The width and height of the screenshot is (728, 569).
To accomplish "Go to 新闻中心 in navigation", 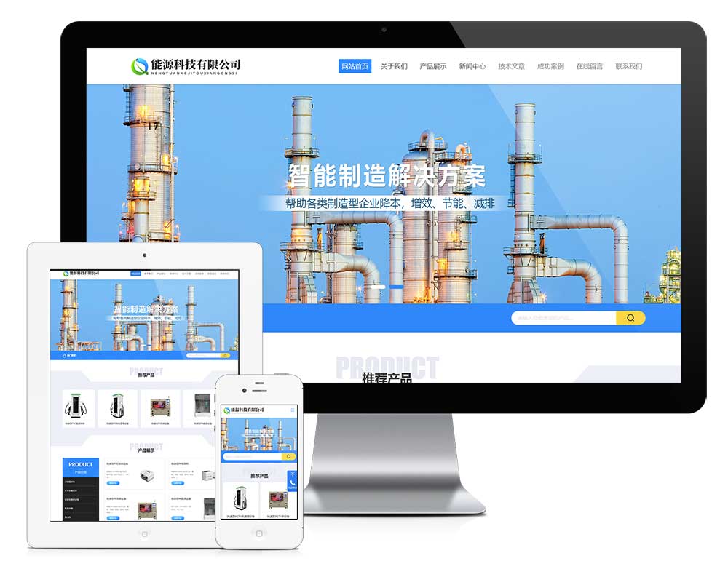I will click(x=472, y=66).
